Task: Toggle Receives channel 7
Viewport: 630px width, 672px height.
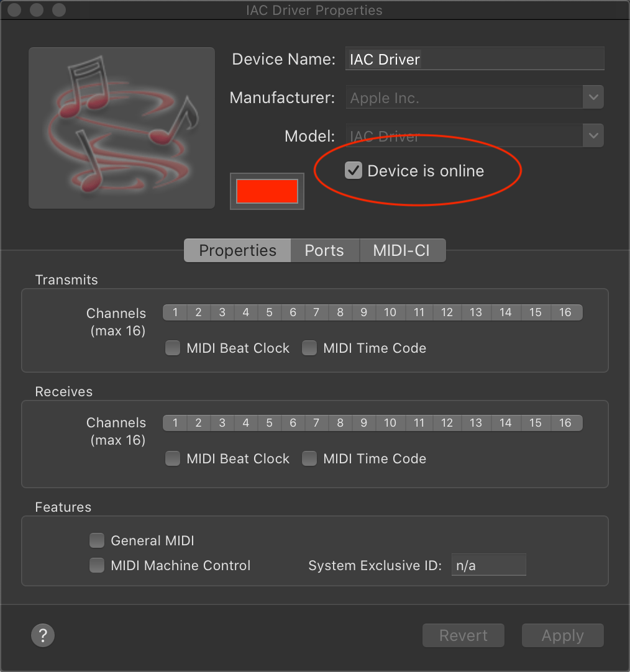Action: coord(316,423)
